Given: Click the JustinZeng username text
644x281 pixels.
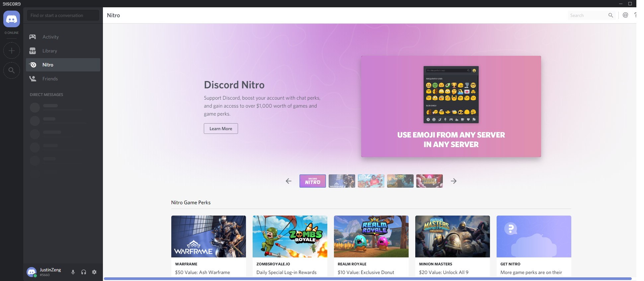Looking at the screenshot, I should click(x=50, y=270).
